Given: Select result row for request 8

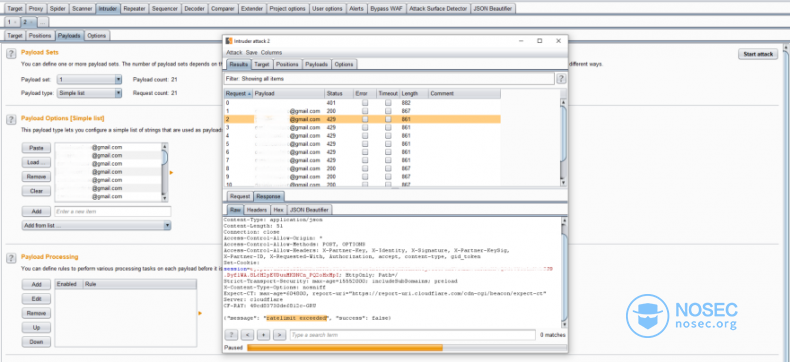Looking at the screenshot, I should coord(362,168).
